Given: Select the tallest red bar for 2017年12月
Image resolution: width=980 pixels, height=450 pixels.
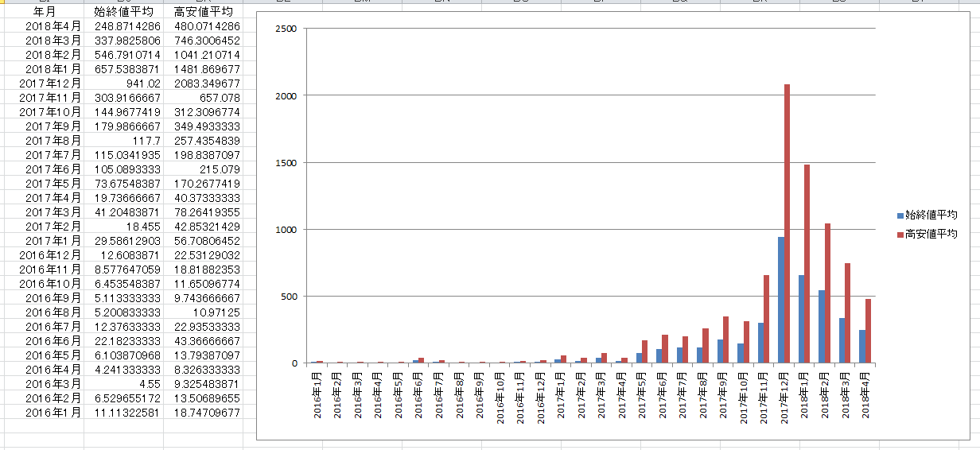Looking at the screenshot, I should pos(787,223).
